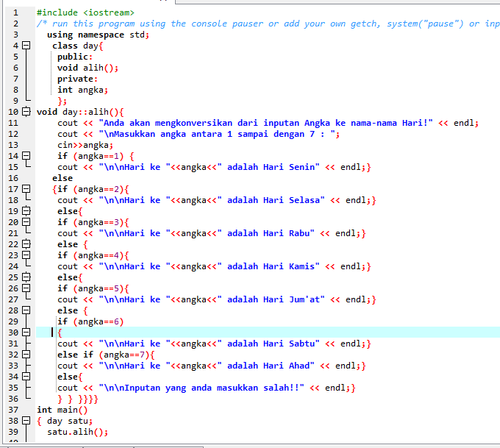
Task: Click the 'day satu;' statement
Action: tap(70, 421)
